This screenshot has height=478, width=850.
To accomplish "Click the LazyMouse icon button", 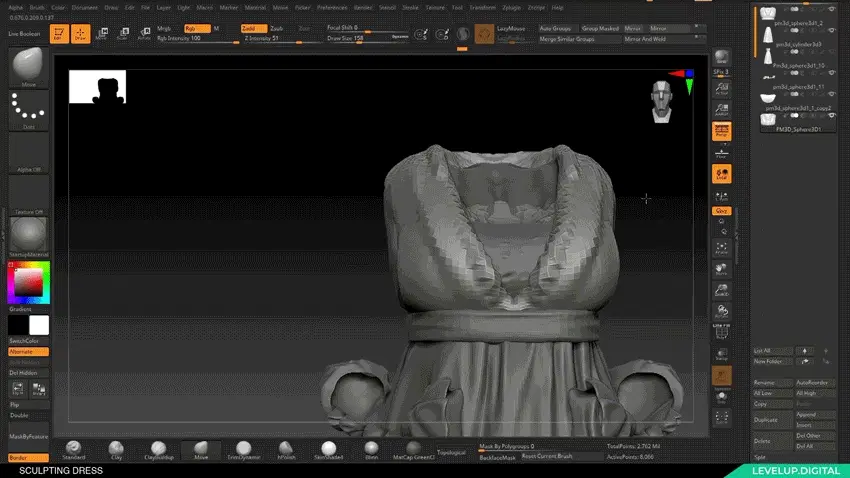I will tap(484, 33).
